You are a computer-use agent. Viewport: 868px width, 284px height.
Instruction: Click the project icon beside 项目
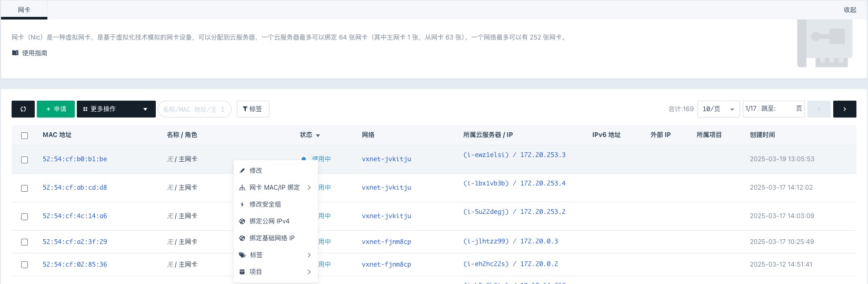point(242,272)
